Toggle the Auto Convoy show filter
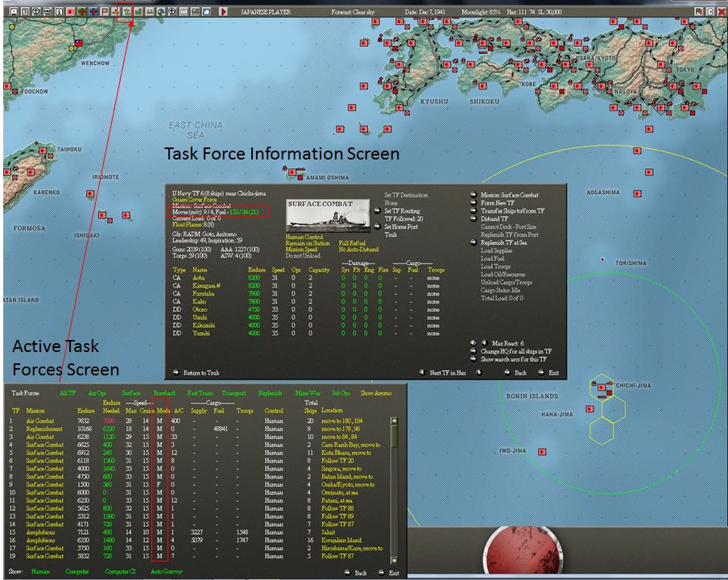 tap(166, 572)
